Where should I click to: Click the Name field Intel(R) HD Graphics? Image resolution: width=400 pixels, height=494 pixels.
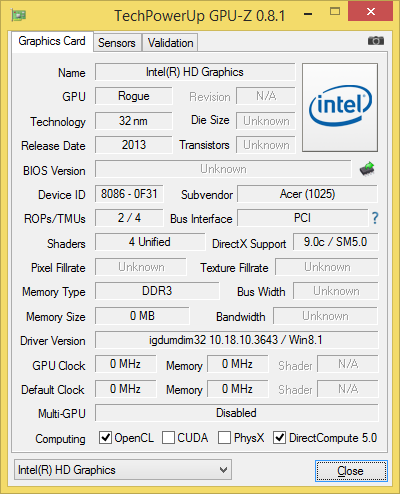(195, 72)
